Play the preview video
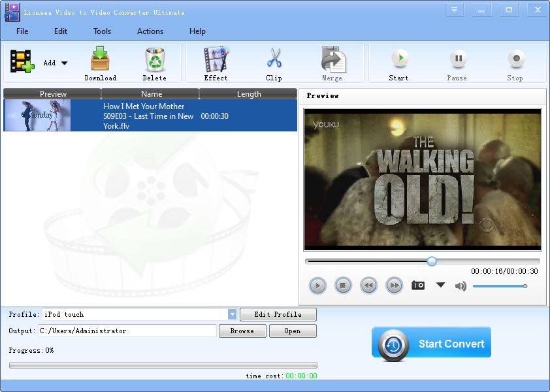The image size is (550, 392). 317,286
